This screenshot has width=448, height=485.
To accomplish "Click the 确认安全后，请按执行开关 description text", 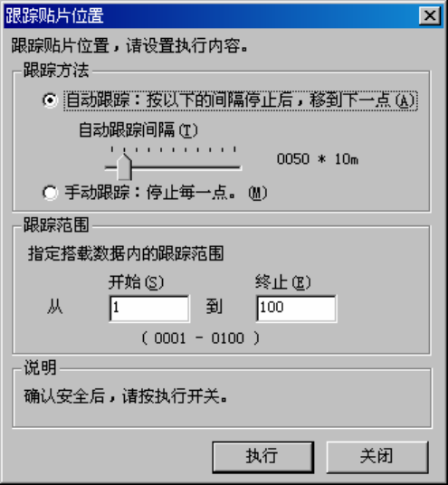I will click(126, 396).
